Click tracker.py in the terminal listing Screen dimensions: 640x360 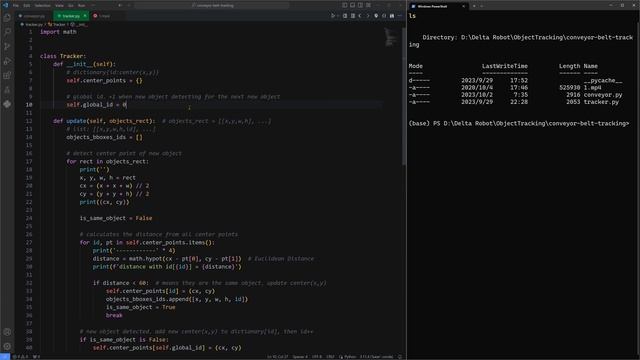(x=601, y=102)
